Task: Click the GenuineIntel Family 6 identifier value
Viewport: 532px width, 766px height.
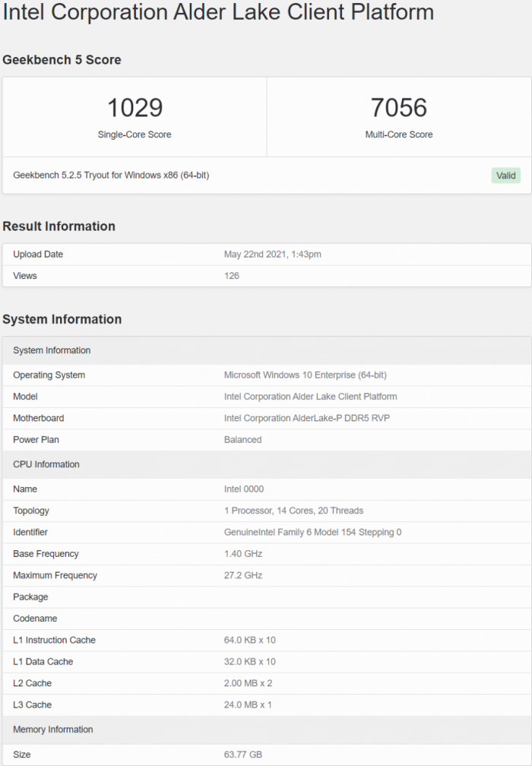Action: tap(312, 533)
